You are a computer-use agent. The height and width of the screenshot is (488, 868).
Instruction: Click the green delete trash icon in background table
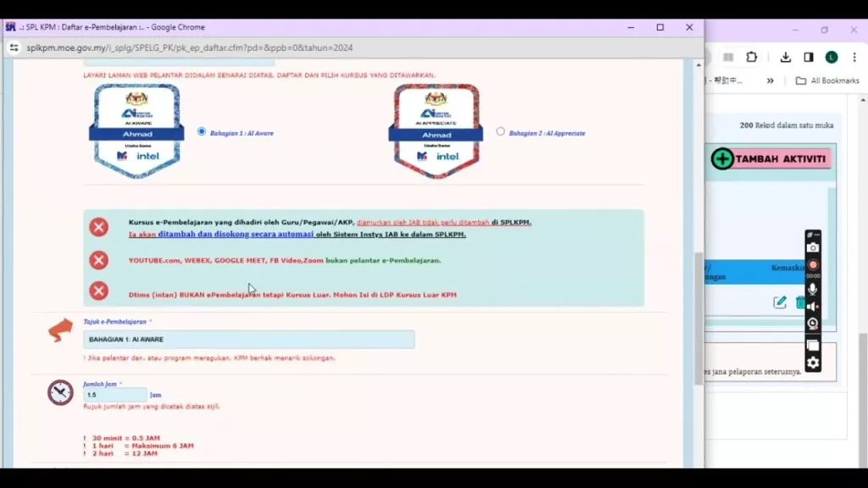[x=800, y=302]
